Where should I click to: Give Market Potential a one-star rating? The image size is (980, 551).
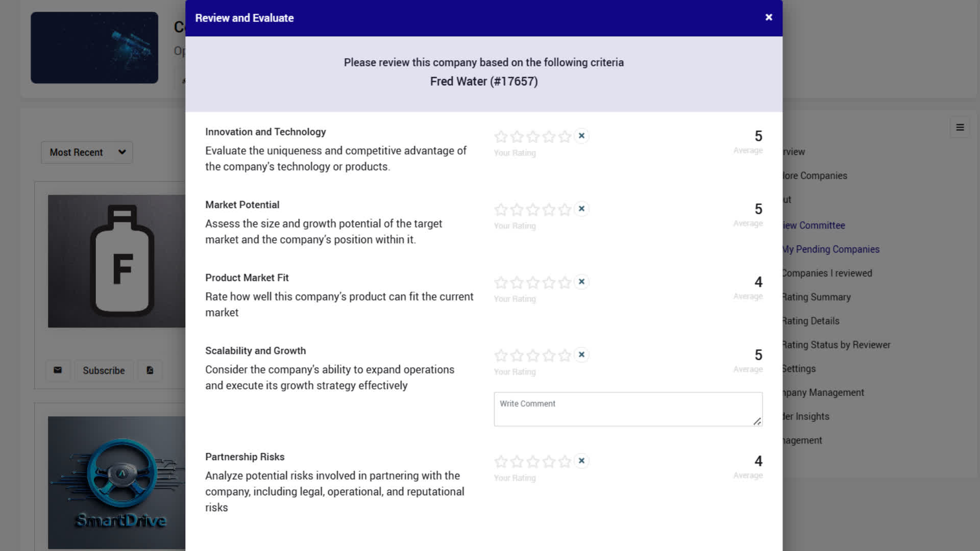point(501,210)
